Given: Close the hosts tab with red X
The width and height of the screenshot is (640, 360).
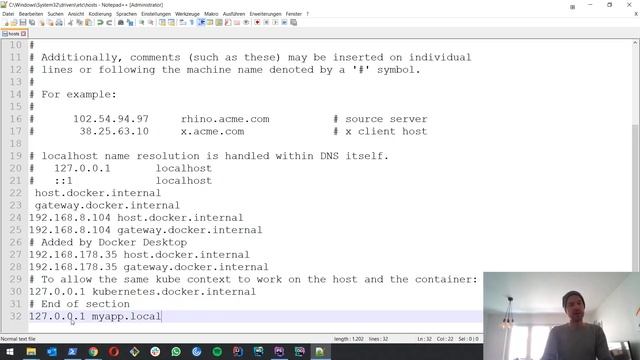Looking at the screenshot, I should (24, 34).
